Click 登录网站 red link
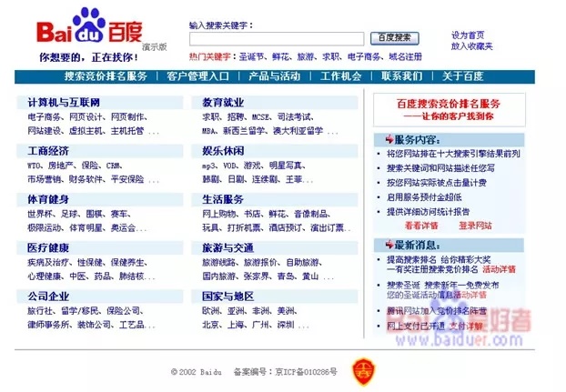This screenshot has height=392, width=566. coord(475,226)
